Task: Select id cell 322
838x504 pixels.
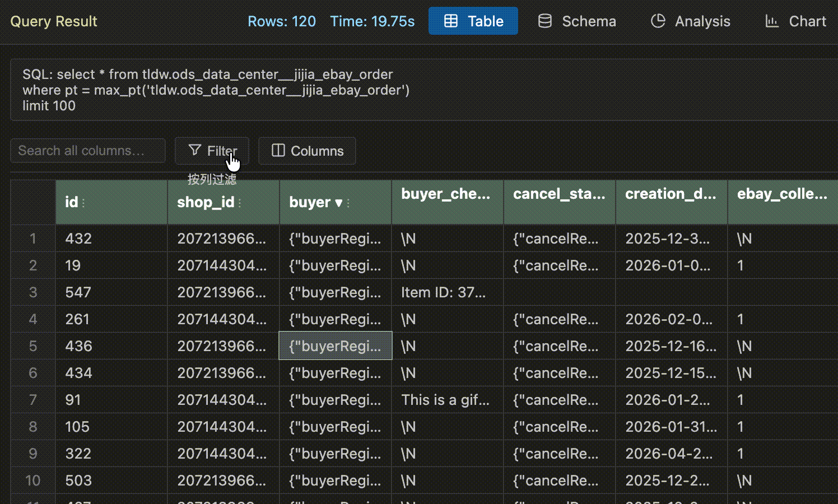Action: (111, 454)
